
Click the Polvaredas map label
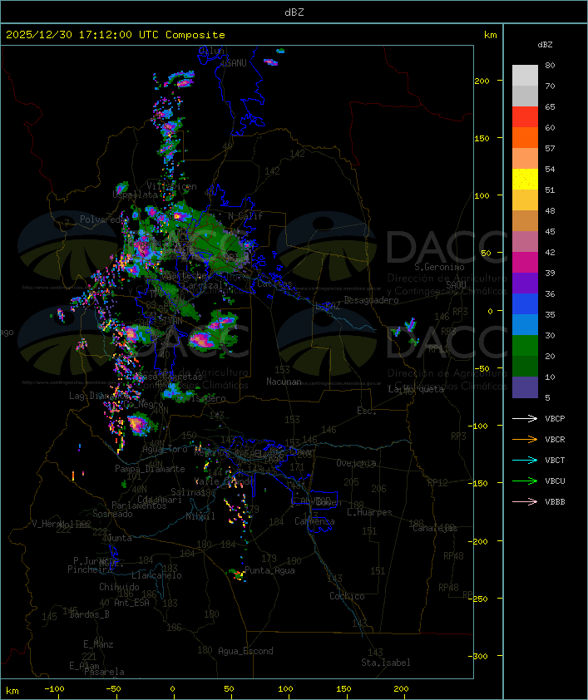(102, 219)
